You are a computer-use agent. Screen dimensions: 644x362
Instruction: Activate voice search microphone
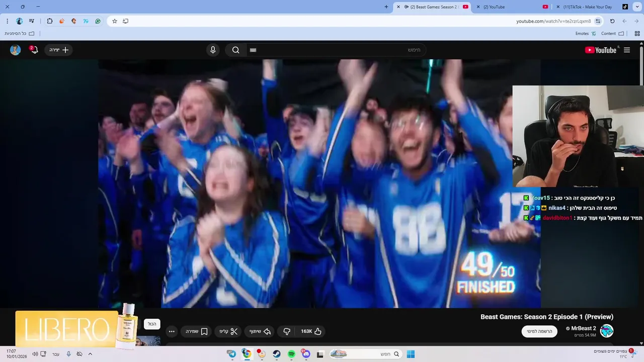[x=213, y=50]
